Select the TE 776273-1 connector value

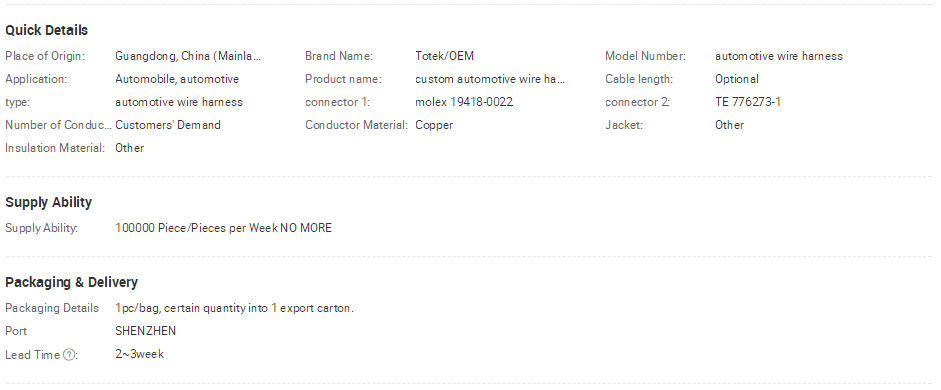(748, 102)
